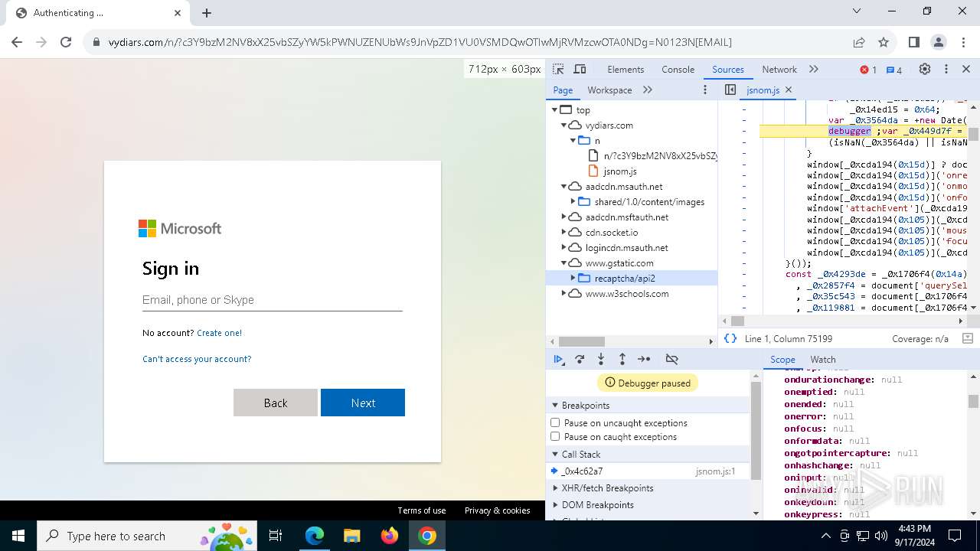
Task: Open the Privacy & cookies link
Action: click(x=498, y=510)
